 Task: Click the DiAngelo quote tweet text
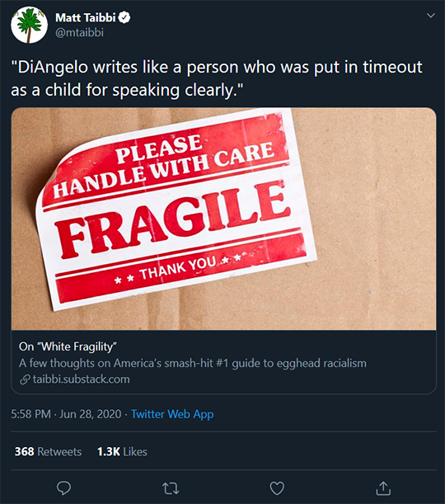pos(217,78)
